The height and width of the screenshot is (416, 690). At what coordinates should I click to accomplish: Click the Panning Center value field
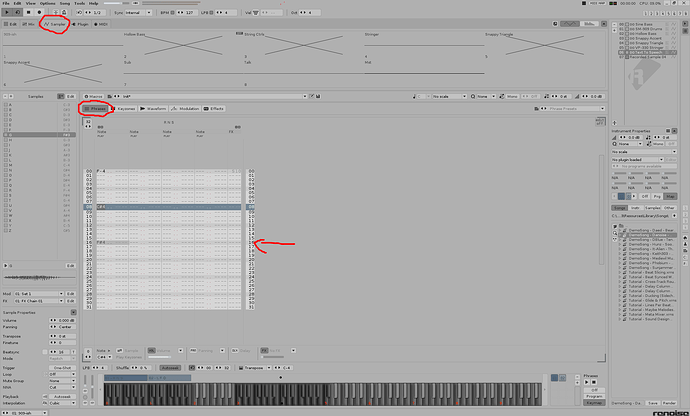pyautogui.click(x=62, y=327)
